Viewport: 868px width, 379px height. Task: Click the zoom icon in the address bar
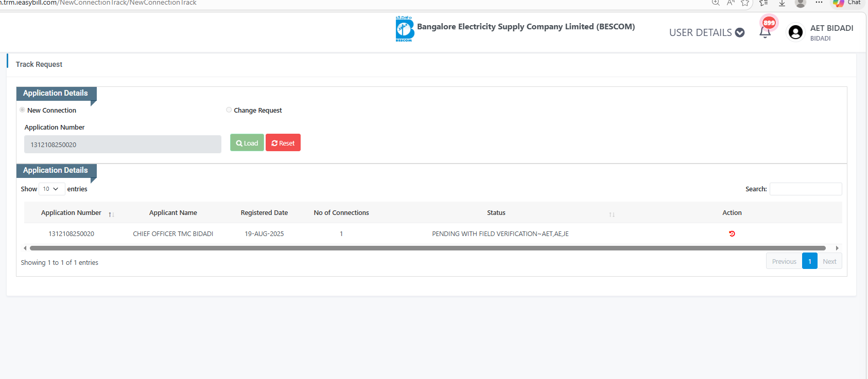[x=716, y=3]
